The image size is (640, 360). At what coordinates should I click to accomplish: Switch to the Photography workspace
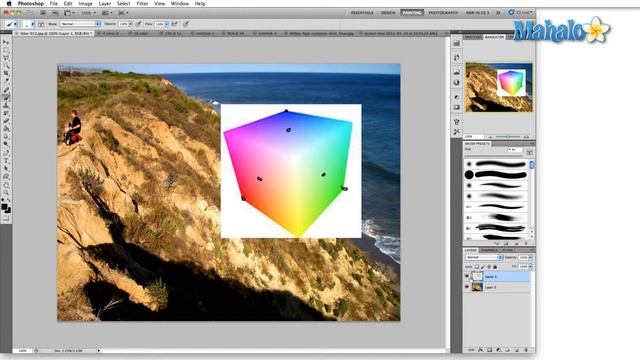444,13
